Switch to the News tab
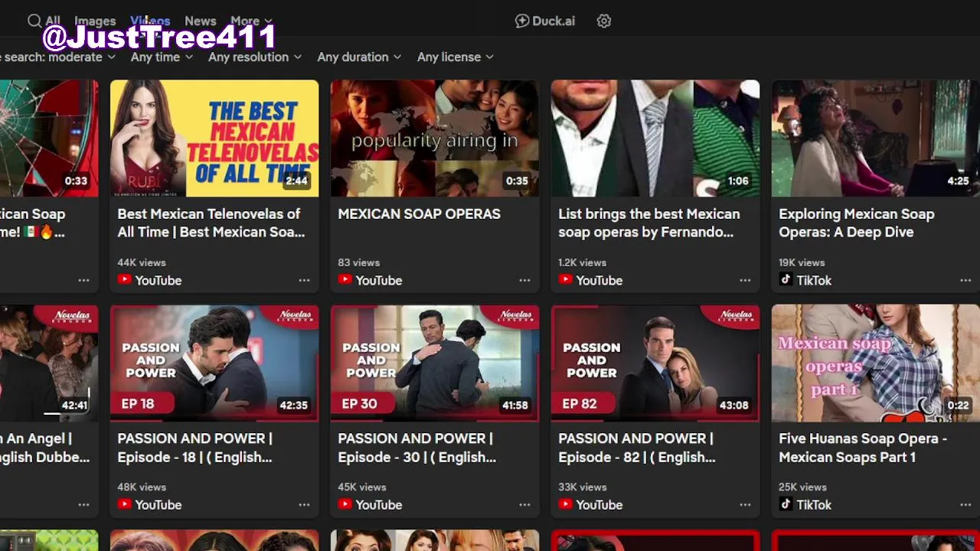Viewport: 980px width, 551px height. (x=201, y=21)
